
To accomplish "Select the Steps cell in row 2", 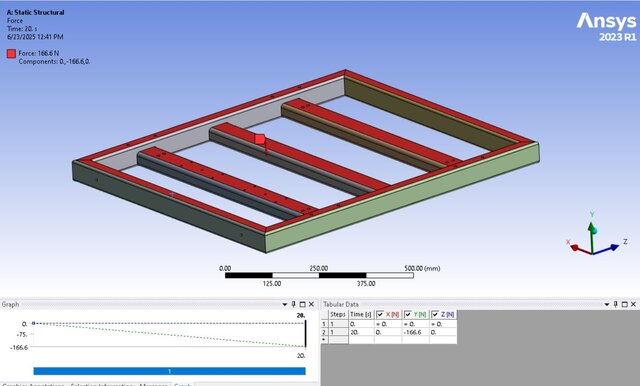I will (338, 332).
